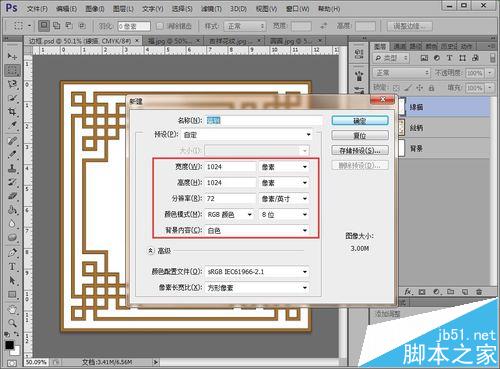Viewport: 500px width, 369px height.
Task: Toggle Quick Mask mode below color swatches
Action: (x=12, y=363)
